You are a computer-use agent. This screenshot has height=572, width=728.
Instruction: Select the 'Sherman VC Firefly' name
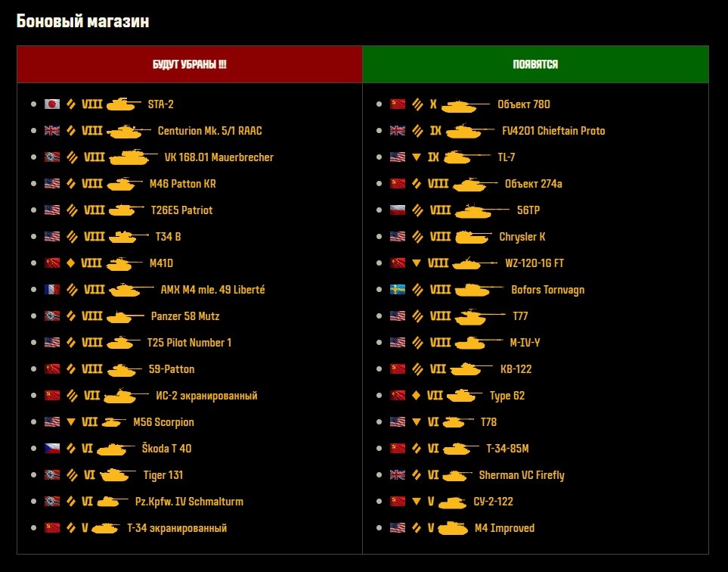[x=522, y=475]
